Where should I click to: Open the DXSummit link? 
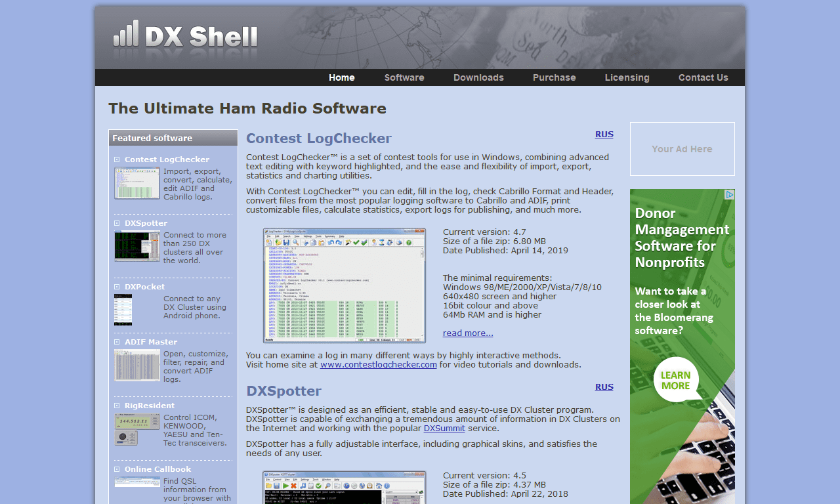pos(444,429)
